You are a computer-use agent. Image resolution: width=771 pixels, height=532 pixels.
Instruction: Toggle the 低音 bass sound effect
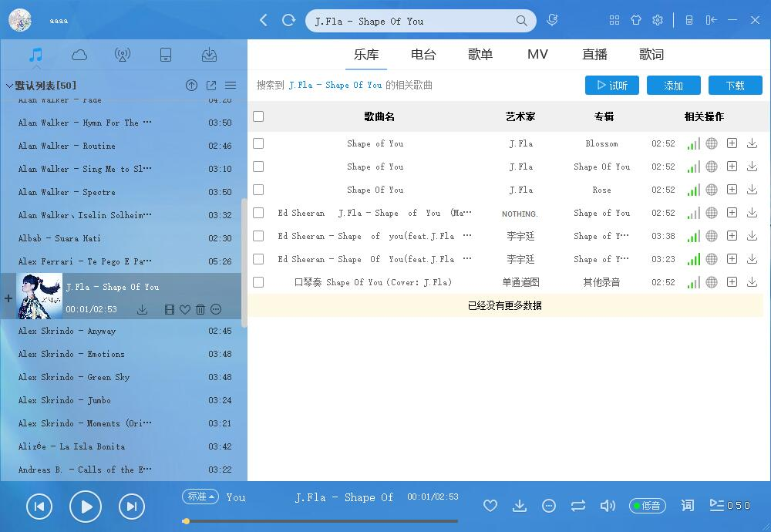click(648, 506)
